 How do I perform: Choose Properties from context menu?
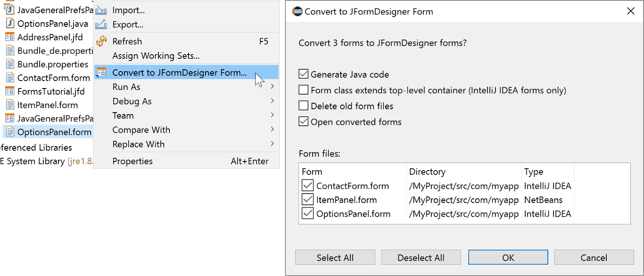132,161
